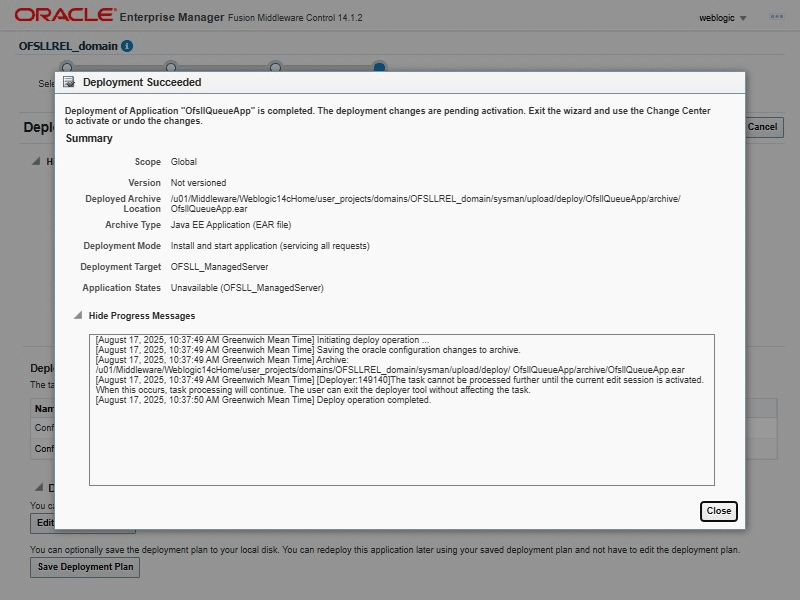Screen dimensions: 800x600
Task: Open the weblogic user menu
Action: pyautogui.click(x=722, y=18)
